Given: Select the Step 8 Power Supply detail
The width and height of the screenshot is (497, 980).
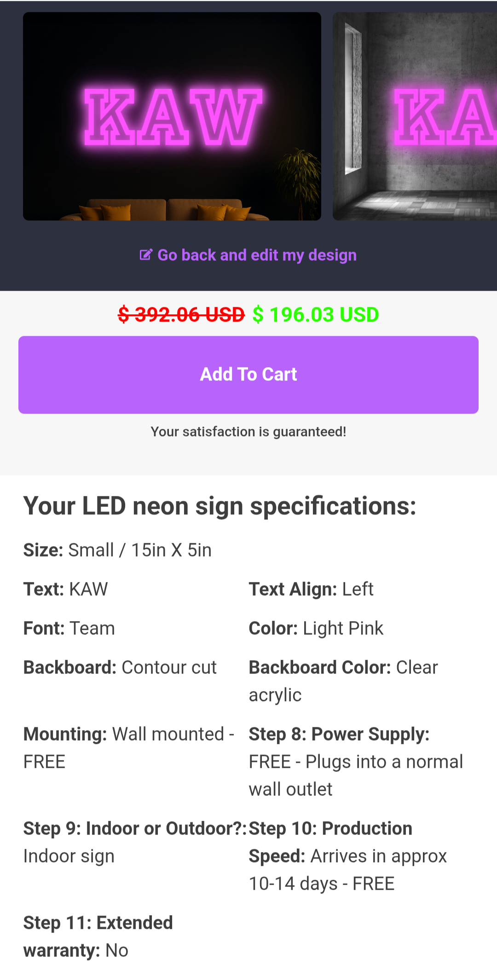Looking at the screenshot, I should (356, 761).
